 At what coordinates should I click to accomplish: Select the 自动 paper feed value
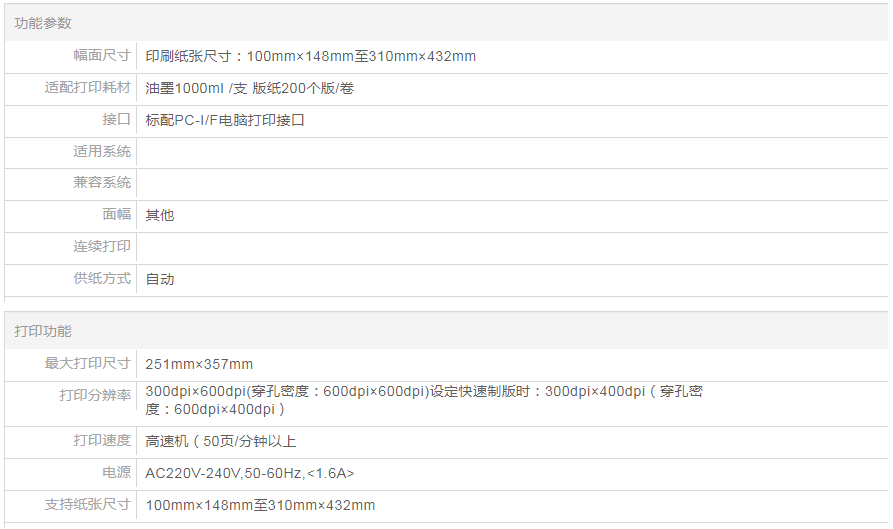point(160,279)
